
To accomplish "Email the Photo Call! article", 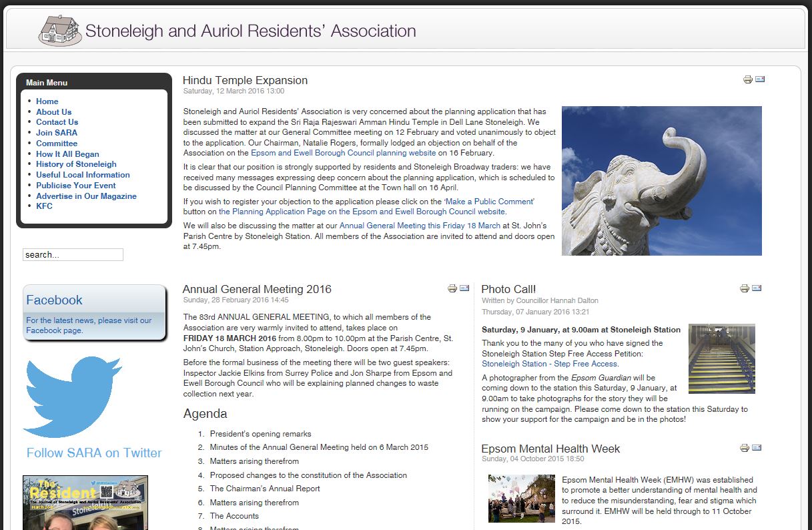I will (757, 288).
